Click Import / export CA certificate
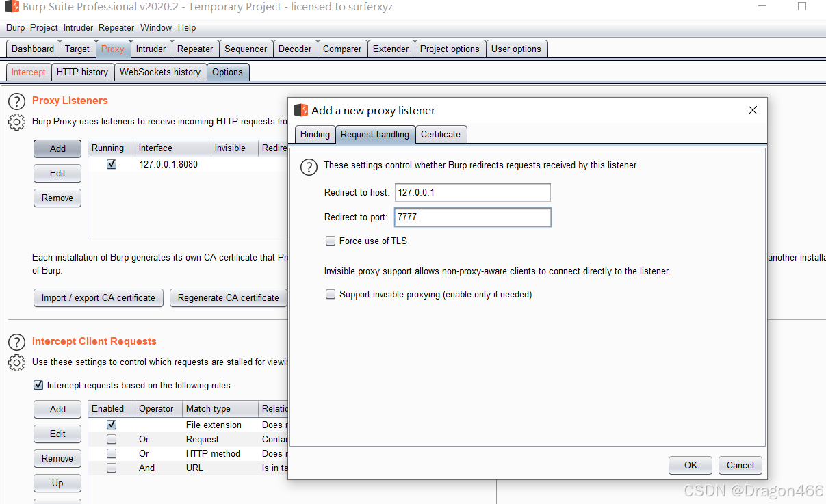This screenshot has height=504, width=826. (99, 297)
